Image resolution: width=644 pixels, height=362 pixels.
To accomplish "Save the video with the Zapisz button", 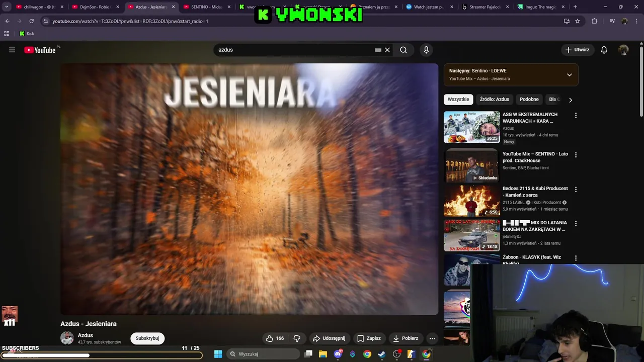I will (369, 338).
